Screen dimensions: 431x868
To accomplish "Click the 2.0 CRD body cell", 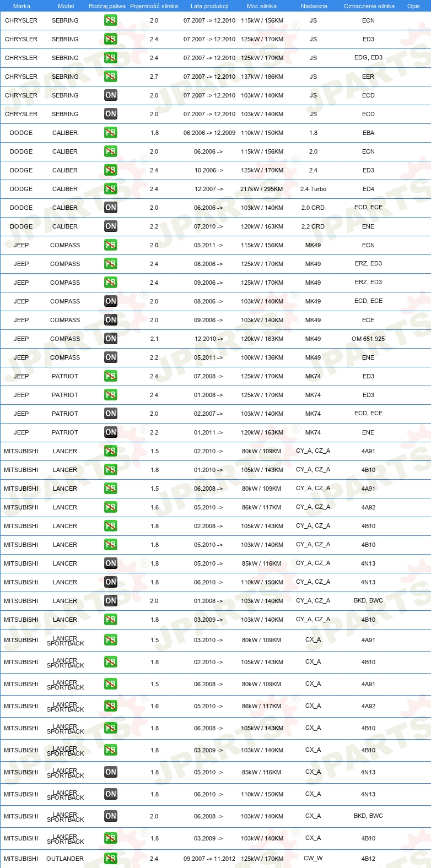I will tap(313, 208).
